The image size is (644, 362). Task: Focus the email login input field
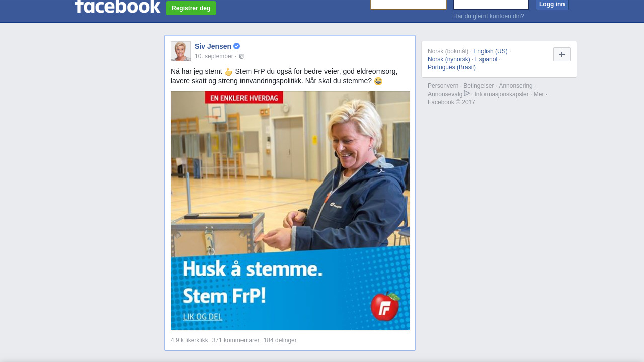pos(409,4)
